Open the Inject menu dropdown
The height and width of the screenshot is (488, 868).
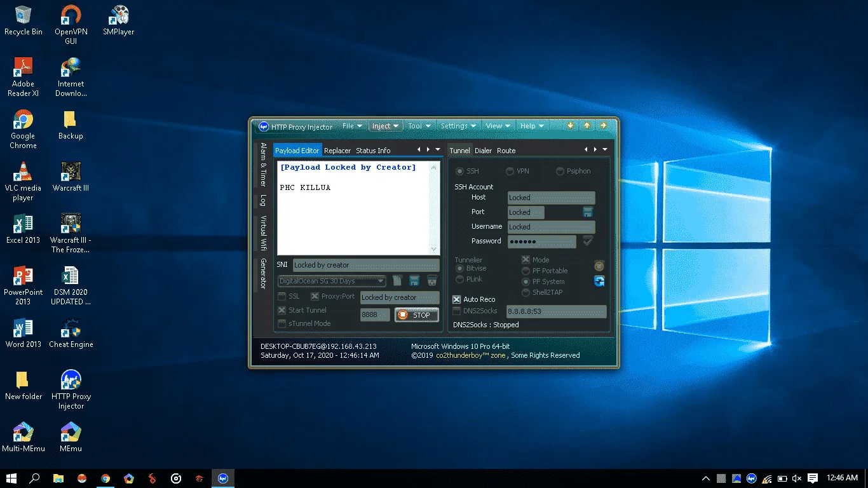click(386, 126)
